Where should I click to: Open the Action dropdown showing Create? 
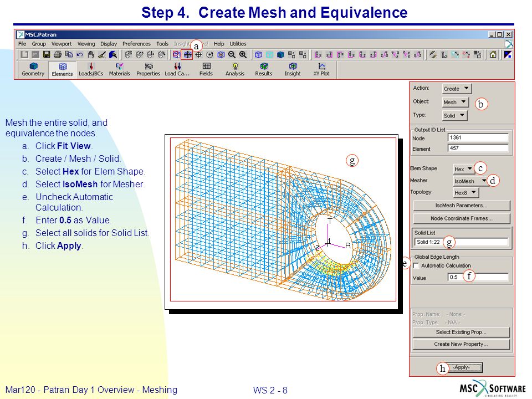pyautogui.click(x=457, y=89)
